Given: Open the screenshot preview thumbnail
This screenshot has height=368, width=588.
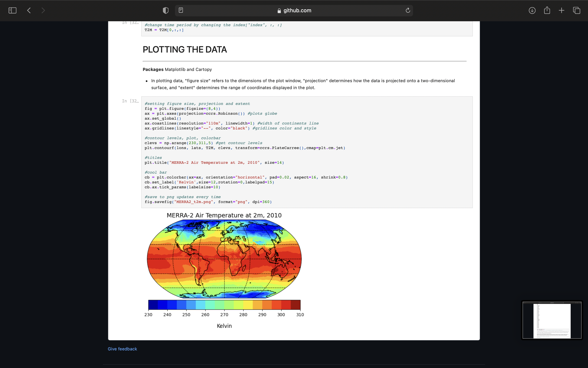Looking at the screenshot, I should coord(552,320).
